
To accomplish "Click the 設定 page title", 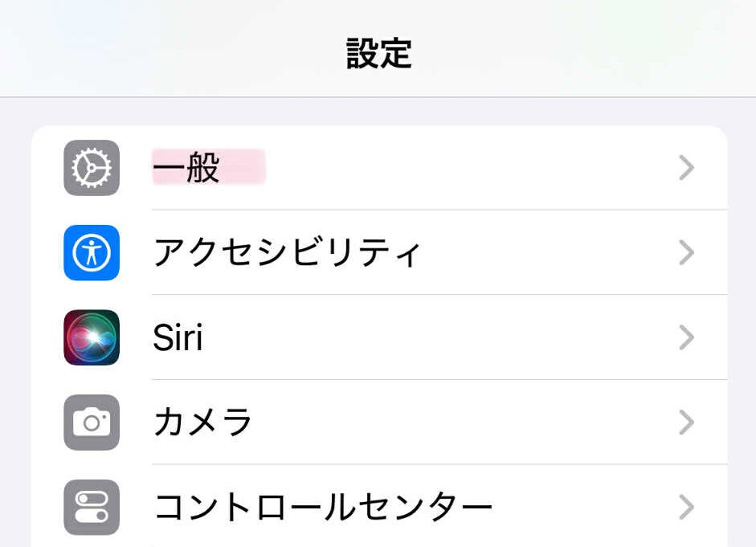I will (x=378, y=53).
